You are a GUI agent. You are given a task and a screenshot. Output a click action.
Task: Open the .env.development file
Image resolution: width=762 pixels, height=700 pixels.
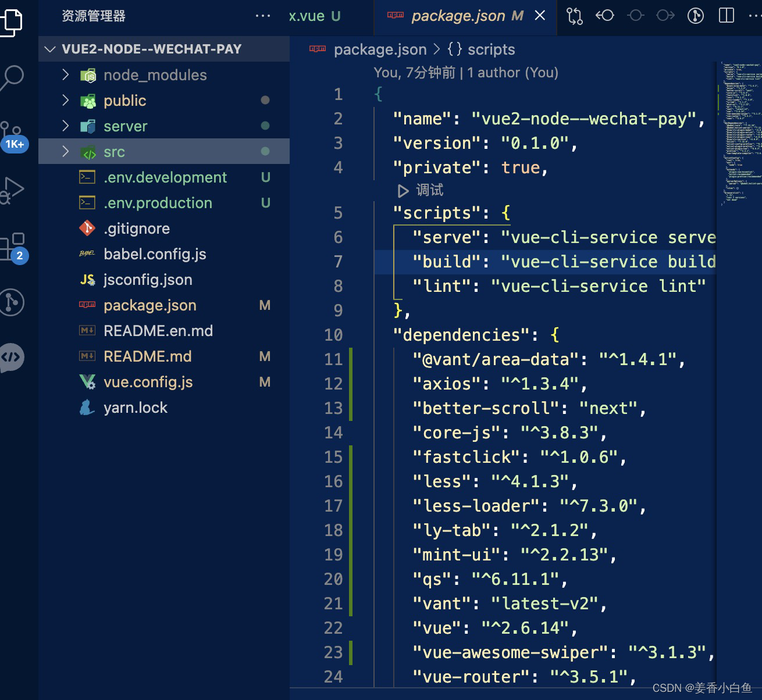(x=164, y=177)
